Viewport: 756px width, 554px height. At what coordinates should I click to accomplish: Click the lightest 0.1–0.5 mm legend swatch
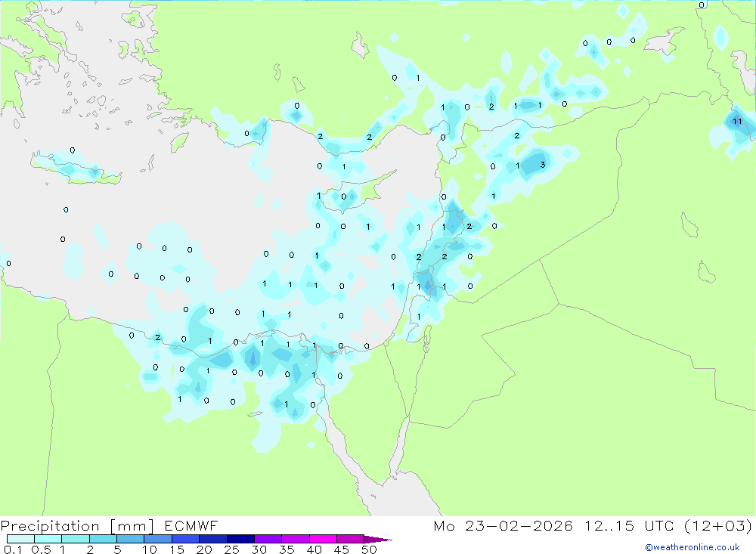20,539
